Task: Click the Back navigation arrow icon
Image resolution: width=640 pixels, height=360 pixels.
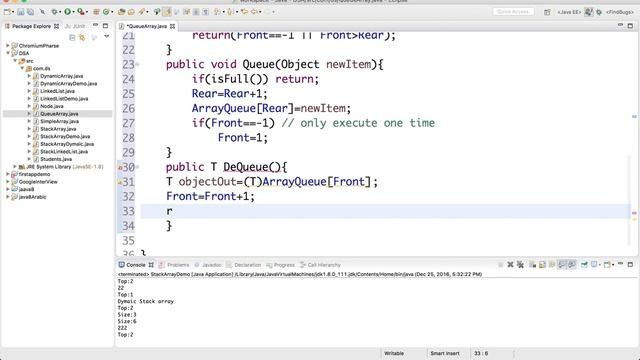Action: (x=254, y=12)
